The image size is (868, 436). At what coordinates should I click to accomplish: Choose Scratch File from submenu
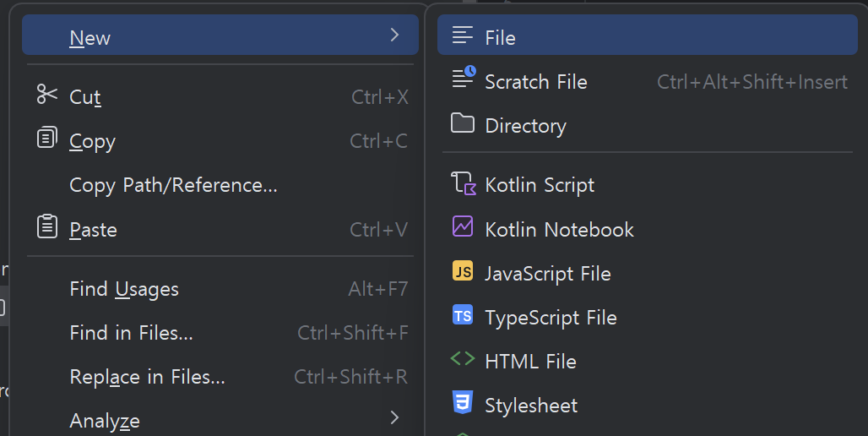(x=535, y=82)
